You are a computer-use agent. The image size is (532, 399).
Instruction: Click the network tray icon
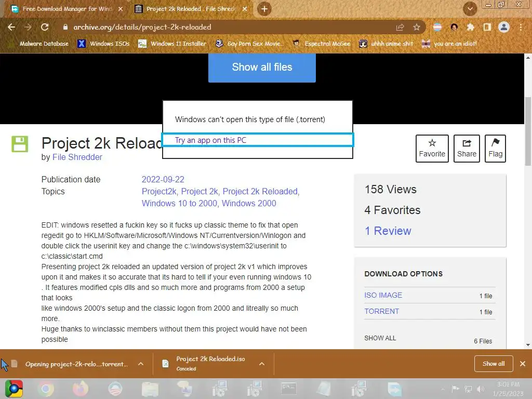coord(468,389)
